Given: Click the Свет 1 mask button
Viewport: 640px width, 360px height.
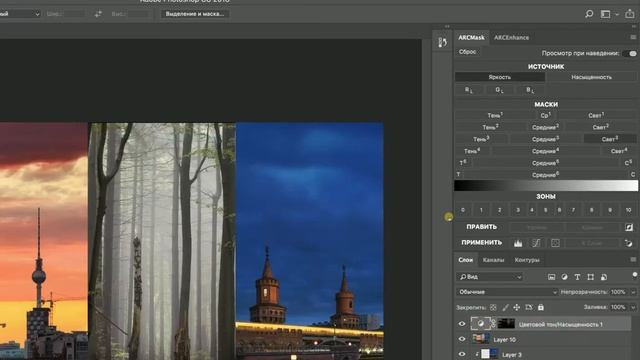Looking at the screenshot, I should click(596, 116).
